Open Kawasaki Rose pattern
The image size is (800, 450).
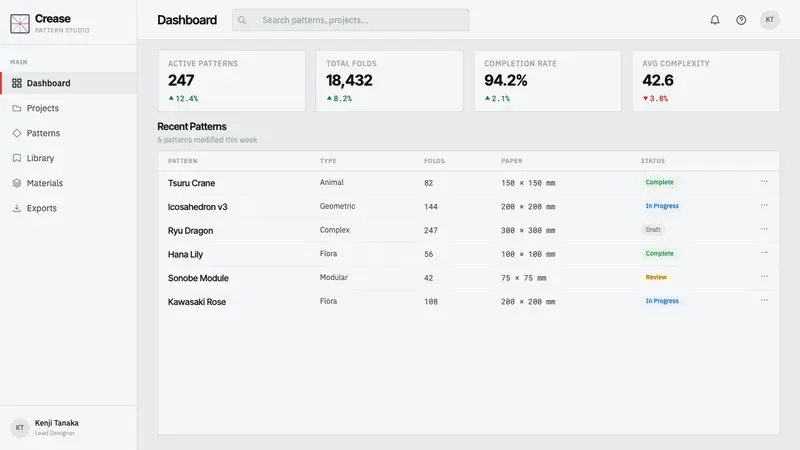(x=196, y=302)
